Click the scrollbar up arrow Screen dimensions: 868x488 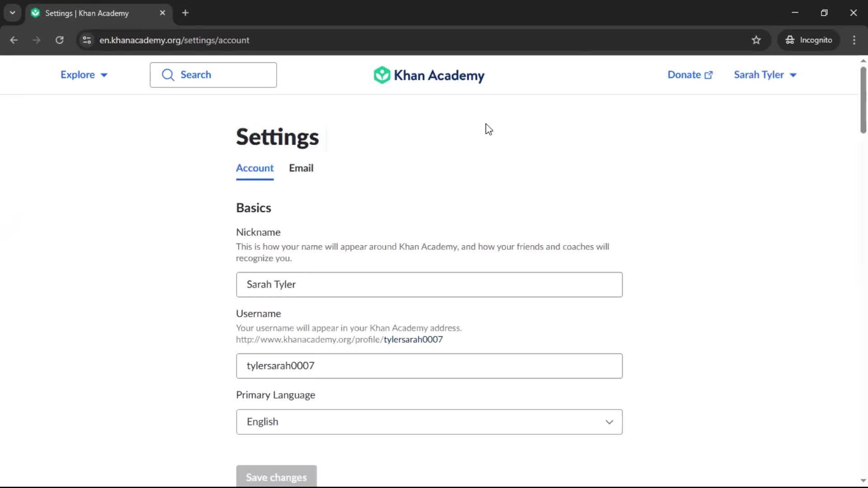click(x=863, y=61)
